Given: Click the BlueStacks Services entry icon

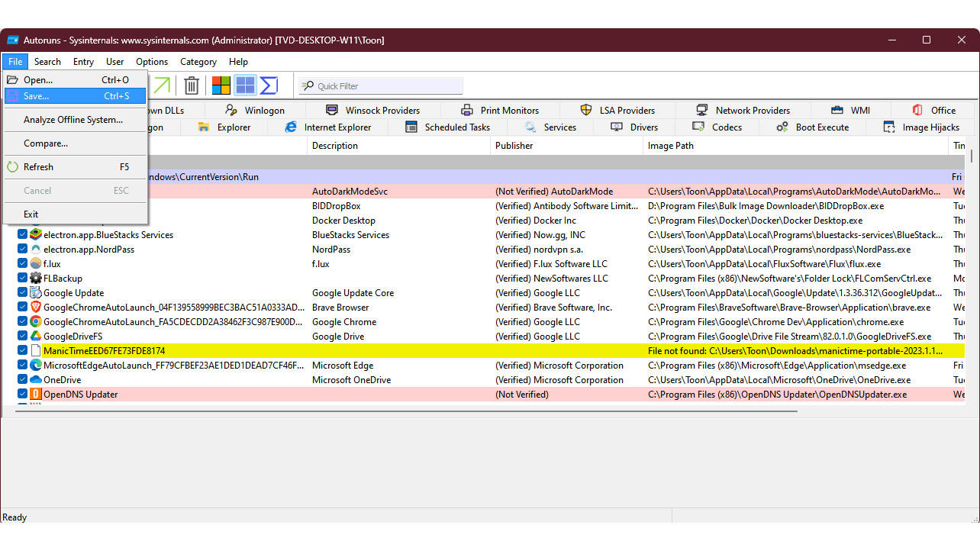Looking at the screenshot, I should (x=35, y=235).
